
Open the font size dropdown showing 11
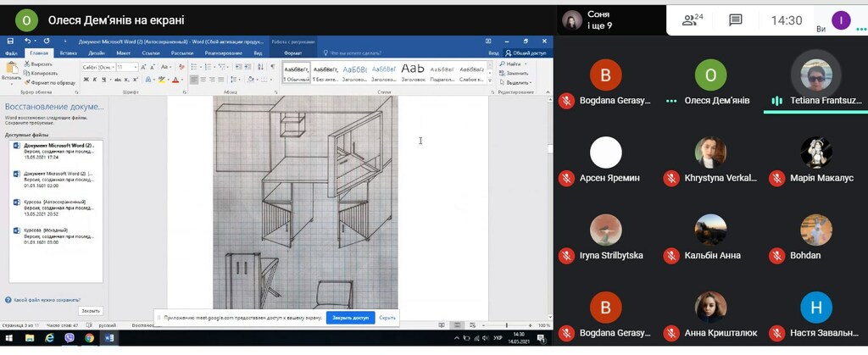tap(126, 67)
